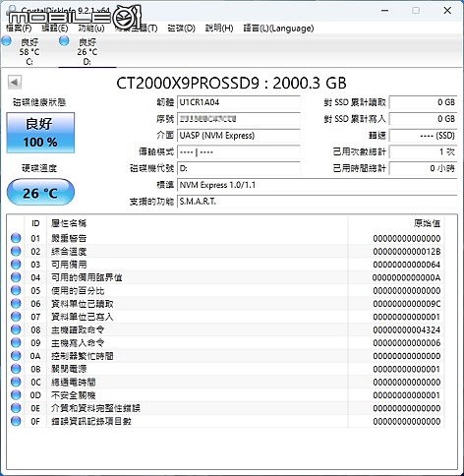This screenshot has width=464, height=476.
Task: Click the status dot for attribute 06
Action: [x=16, y=304]
